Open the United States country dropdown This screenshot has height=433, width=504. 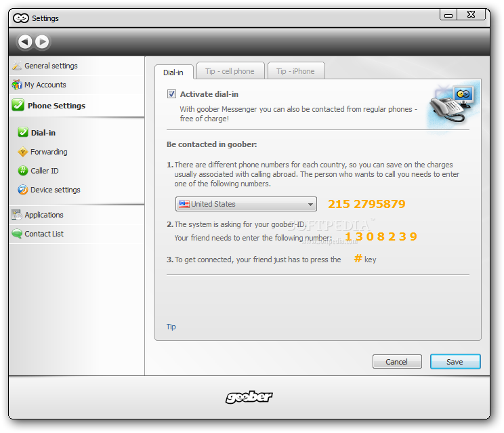pyautogui.click(x=246, y=204)
